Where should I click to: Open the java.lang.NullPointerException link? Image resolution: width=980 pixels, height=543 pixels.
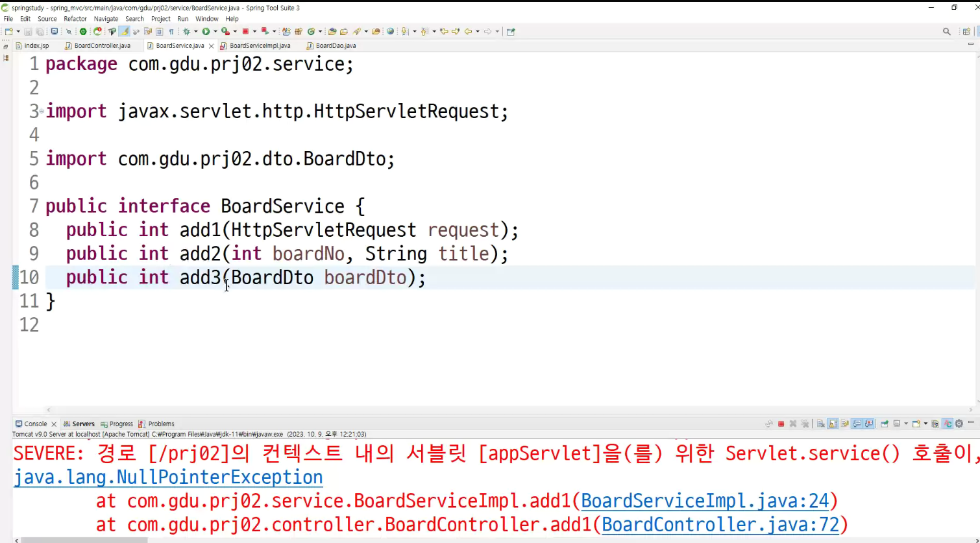pos(168,477)
